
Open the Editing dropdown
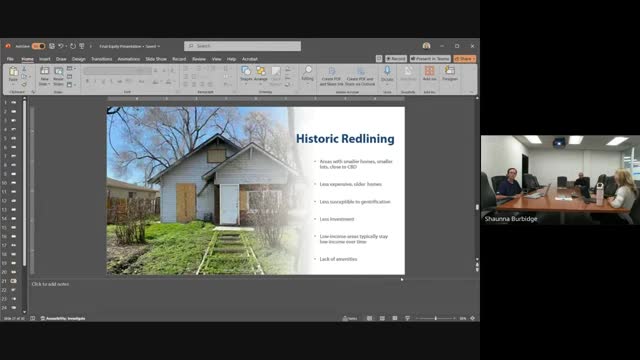click(x=307, y=75)
